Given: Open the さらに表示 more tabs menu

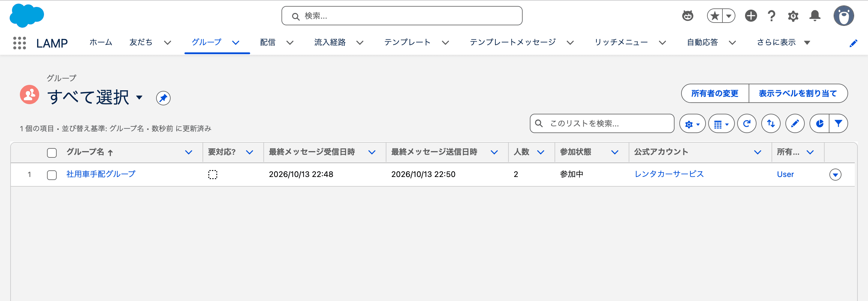Looking at the screenshot, I should pyautogui.click(x=783, y=42).
